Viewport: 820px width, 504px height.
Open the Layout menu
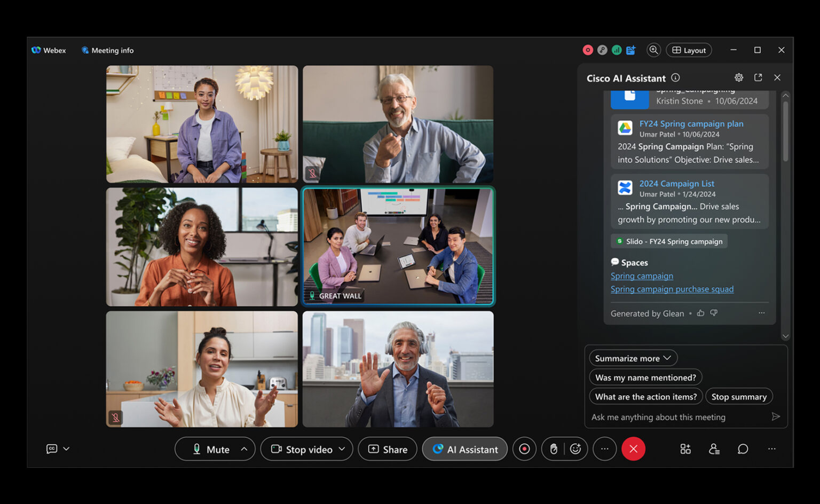689,50
